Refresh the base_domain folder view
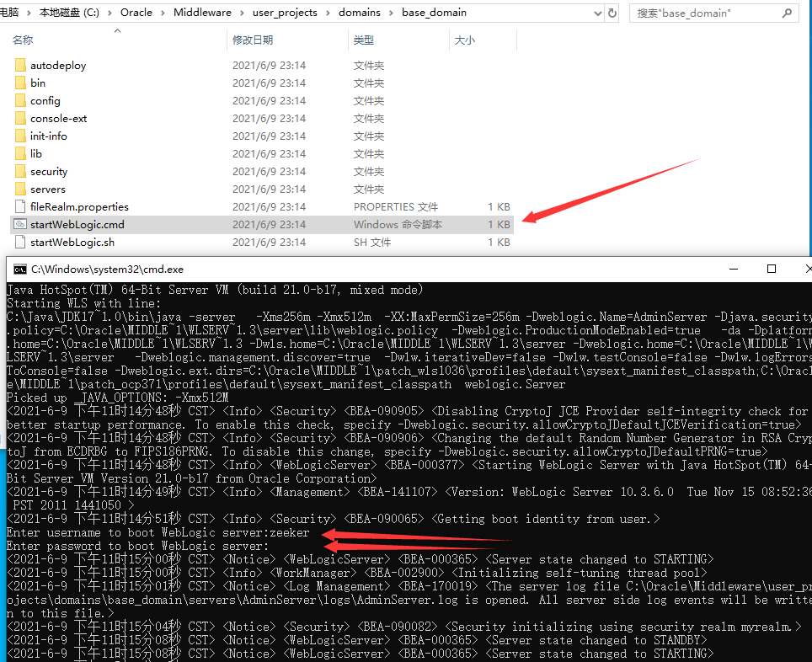Image resolution: width=812 pixels, height=662 pixels. (x=612, y=13)
